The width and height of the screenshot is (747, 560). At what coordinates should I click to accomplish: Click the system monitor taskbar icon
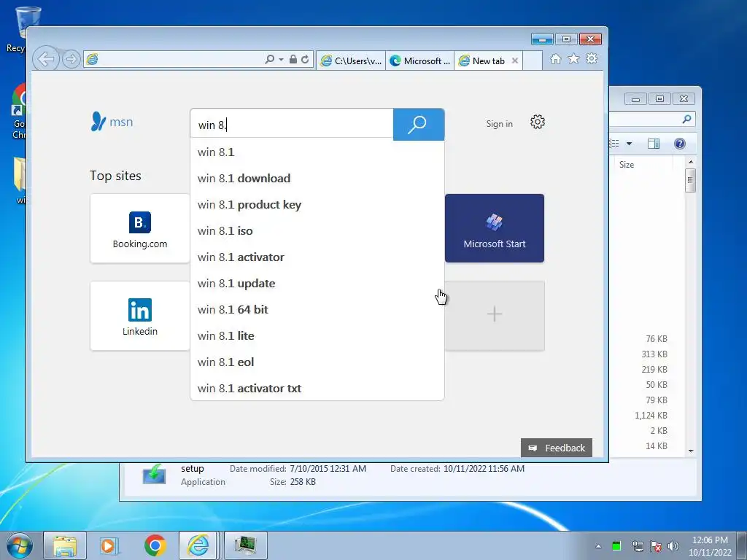coord(246,545)
